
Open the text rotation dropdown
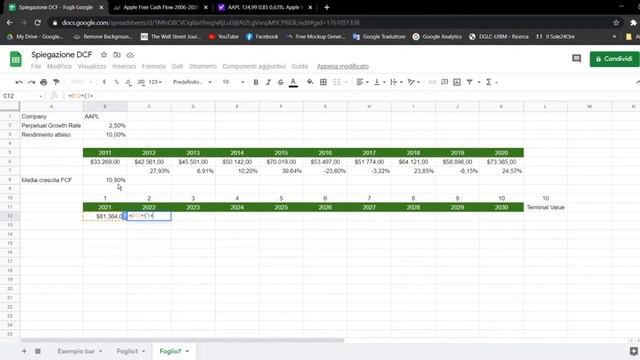tap(413, 82)
